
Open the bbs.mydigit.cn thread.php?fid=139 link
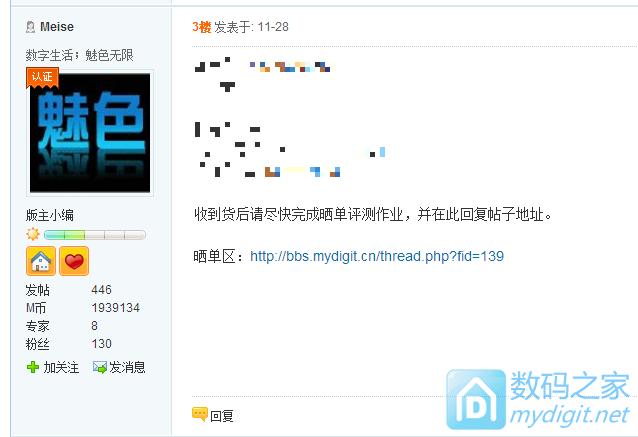point(377,256)
